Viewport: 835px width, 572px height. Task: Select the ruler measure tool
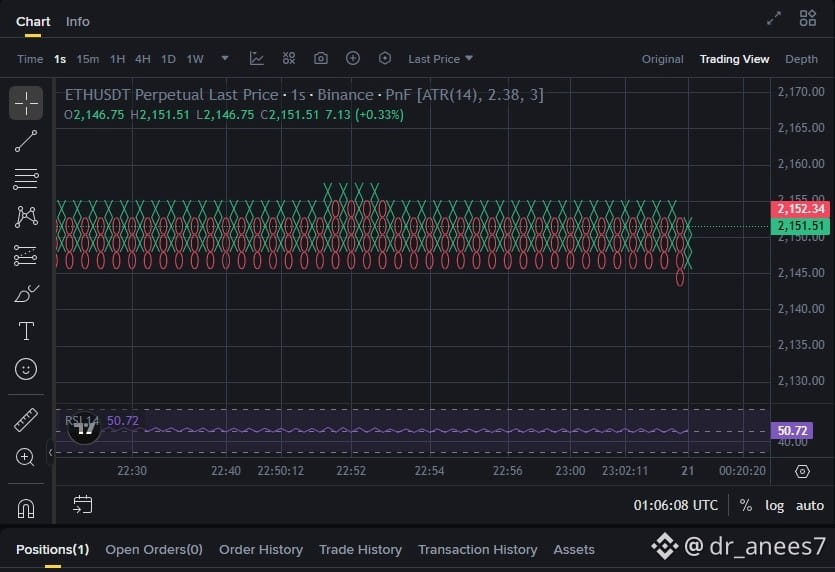tap(26, 419)
